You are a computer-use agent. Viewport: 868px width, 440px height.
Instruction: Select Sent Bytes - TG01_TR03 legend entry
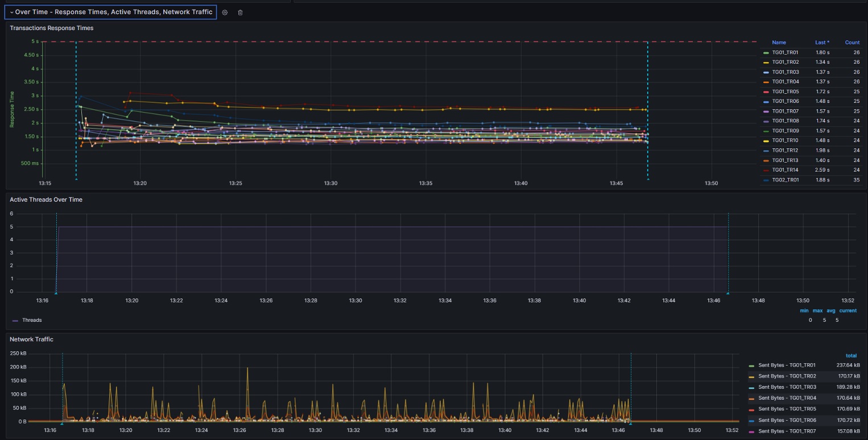tap(787, 387)
